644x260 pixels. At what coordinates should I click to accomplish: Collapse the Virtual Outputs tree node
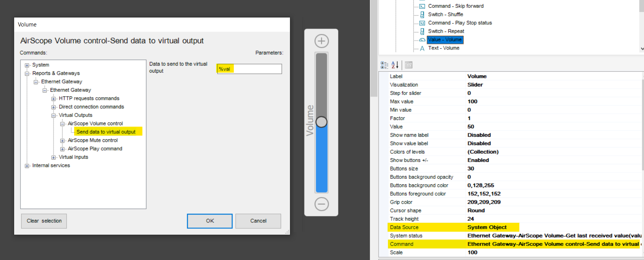53,115
